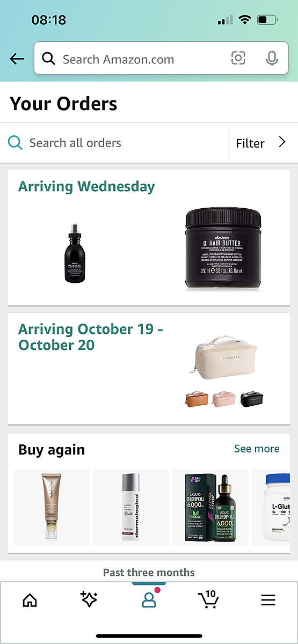The height and width of the screenshot is (644, 298).
Task: Tap the back arrow icon
Action: [17, 59]
